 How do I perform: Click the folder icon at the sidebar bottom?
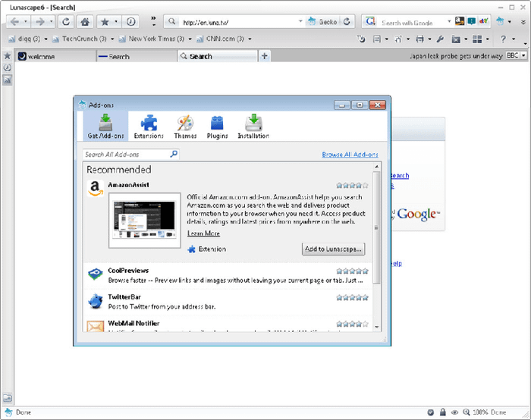[7, 398]
